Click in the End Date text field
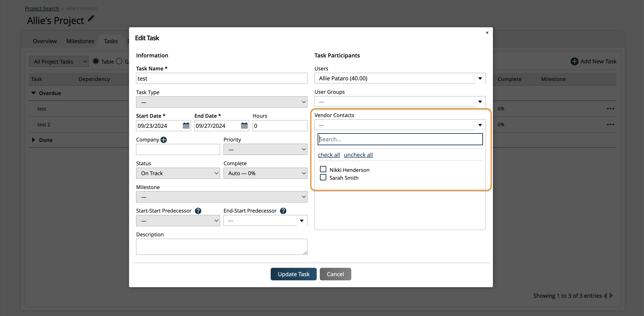 218,126
